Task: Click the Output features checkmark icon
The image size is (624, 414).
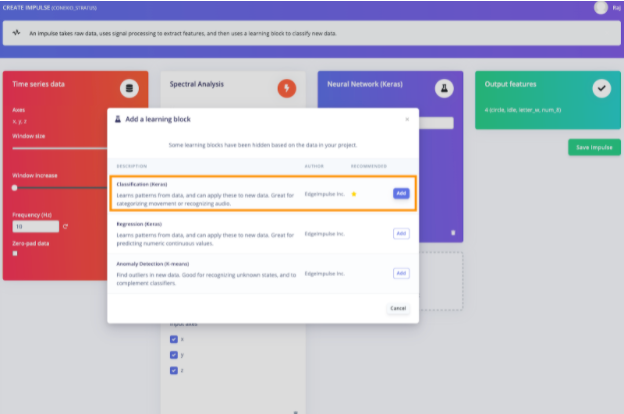Action: click(x=601, y=88)
